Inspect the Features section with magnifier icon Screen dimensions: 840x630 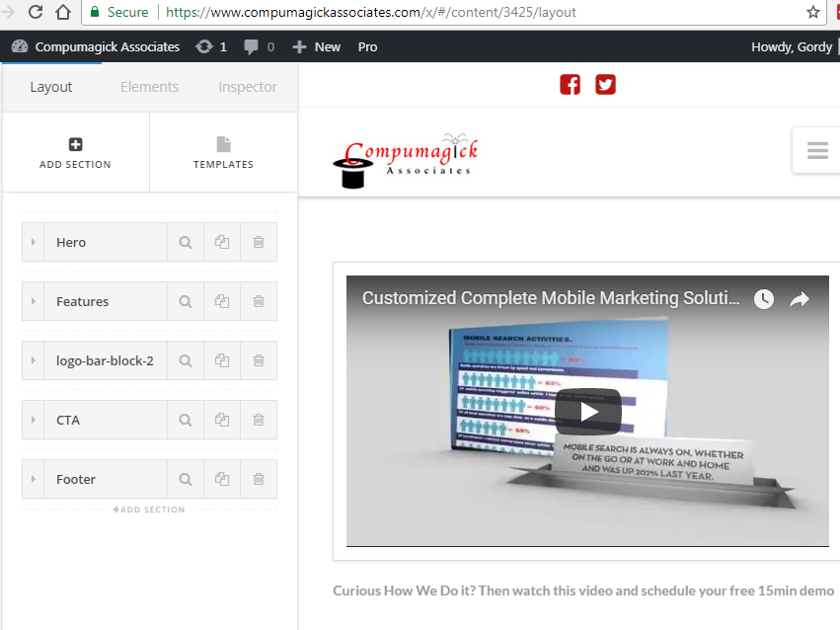coord(186,301)
